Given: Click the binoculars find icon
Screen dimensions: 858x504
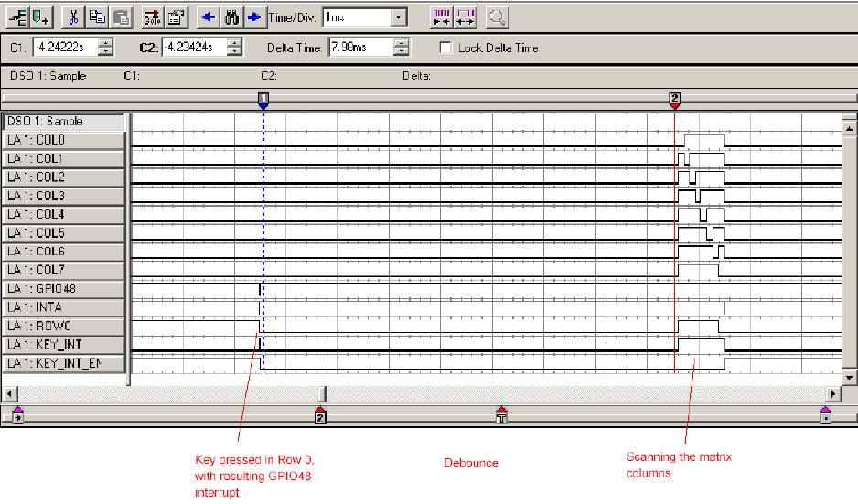Looking at the screenshot, I should point(232,17).
